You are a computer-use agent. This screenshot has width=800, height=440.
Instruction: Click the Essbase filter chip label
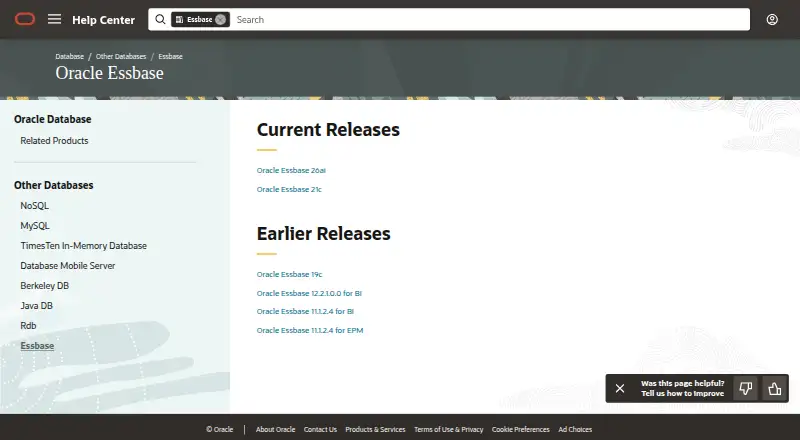tap(199, 19)
